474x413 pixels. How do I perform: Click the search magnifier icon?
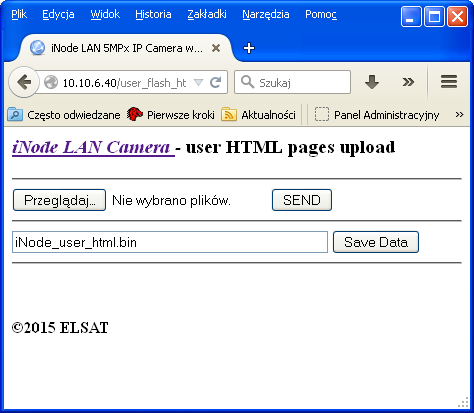tap(247, 82)
